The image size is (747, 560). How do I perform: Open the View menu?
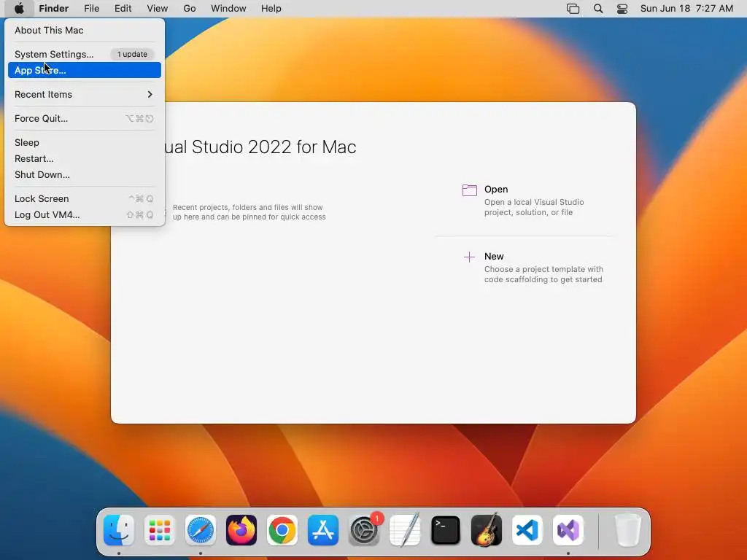tap(158, 9)
